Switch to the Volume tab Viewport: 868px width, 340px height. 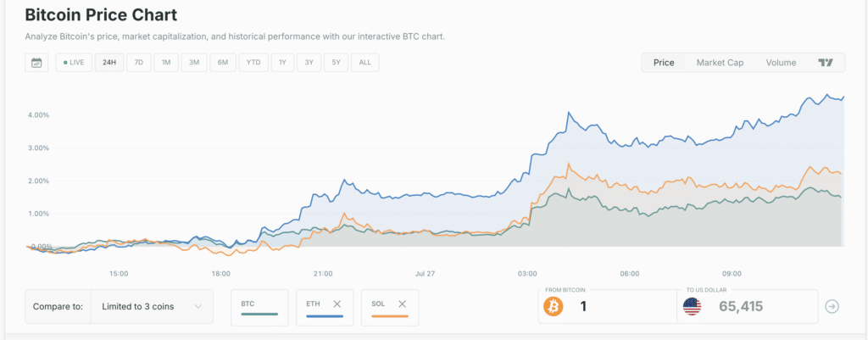pos(781,63)
